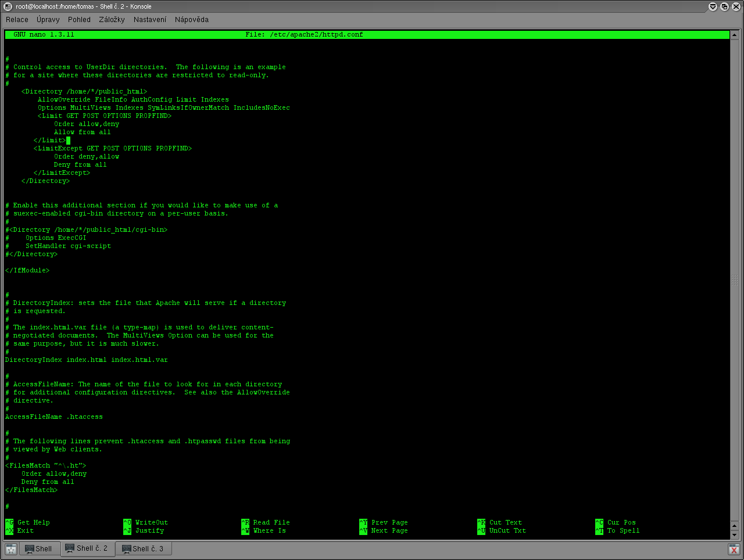The image size is (744, 560).
Task: Click the '^T To Spell' nano shortcut
Action: 617,531
